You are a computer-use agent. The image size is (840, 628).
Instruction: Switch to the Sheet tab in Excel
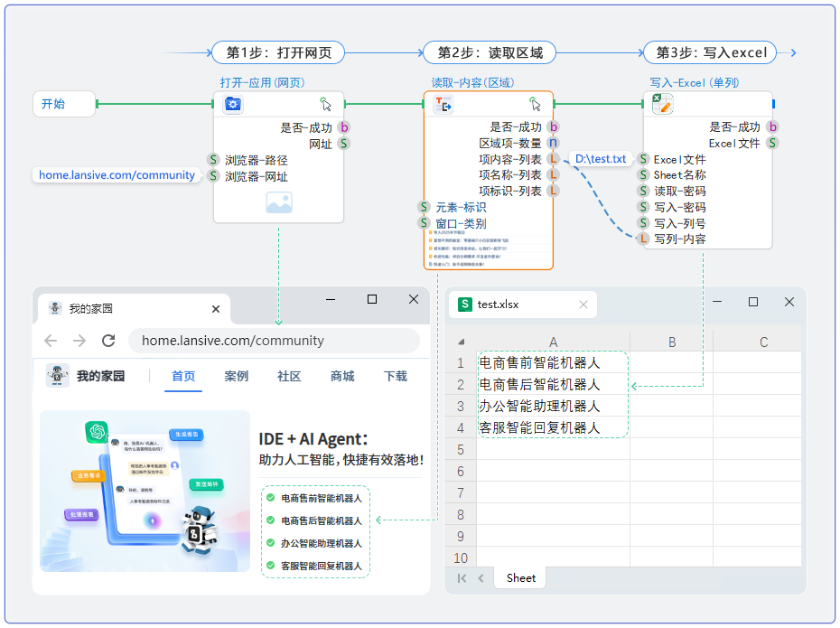pos(521,578)
